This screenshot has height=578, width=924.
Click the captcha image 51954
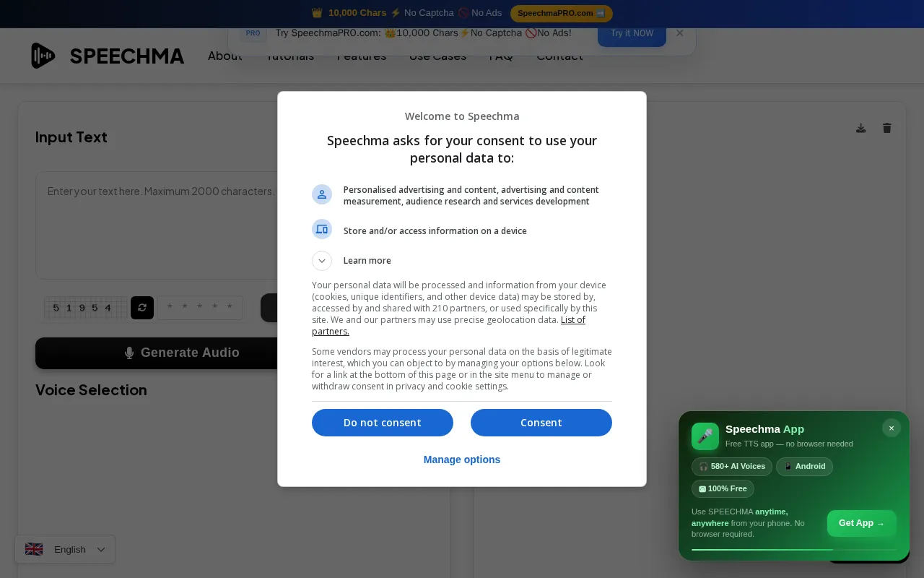click(86, 308)
